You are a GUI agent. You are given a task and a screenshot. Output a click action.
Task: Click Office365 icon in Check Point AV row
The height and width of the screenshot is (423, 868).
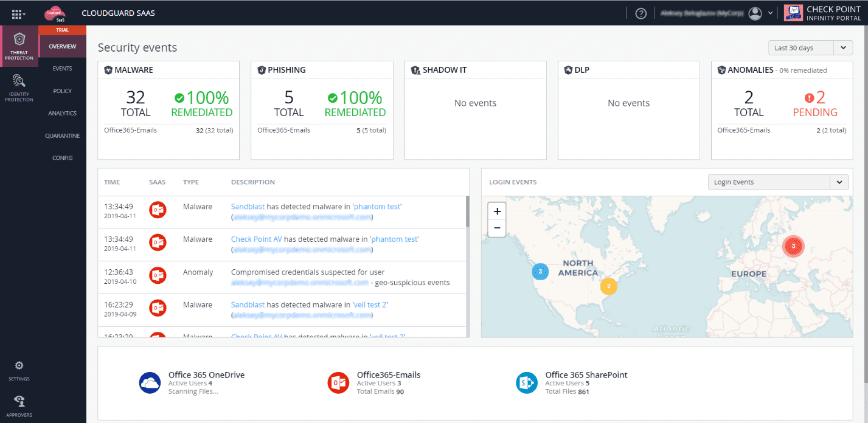point(158,242)
